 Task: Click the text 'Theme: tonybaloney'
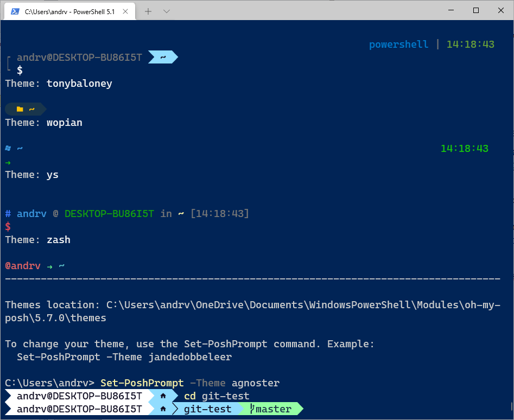pyautogui.click(x=59, y=84)
